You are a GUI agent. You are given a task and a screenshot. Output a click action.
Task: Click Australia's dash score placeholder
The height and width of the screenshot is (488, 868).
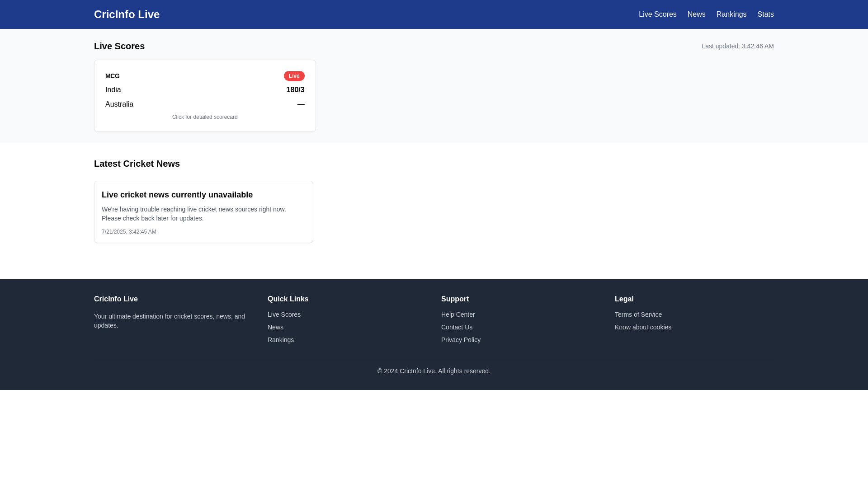coord(301,104)
